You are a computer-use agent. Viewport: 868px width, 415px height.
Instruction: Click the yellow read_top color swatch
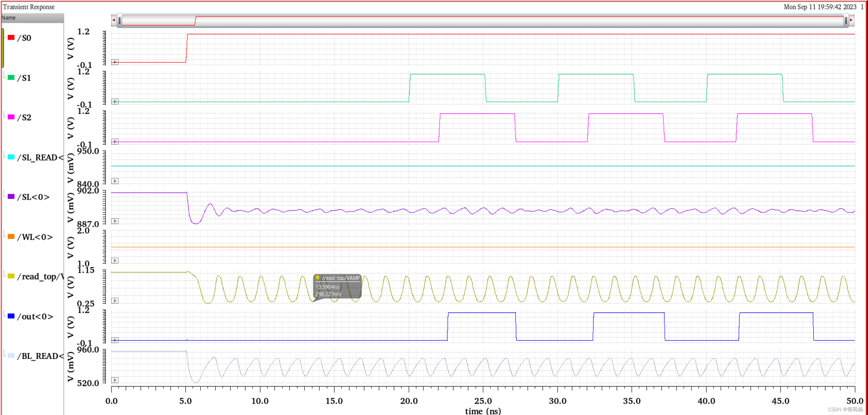pyautogui.click(x=11, y=276)
